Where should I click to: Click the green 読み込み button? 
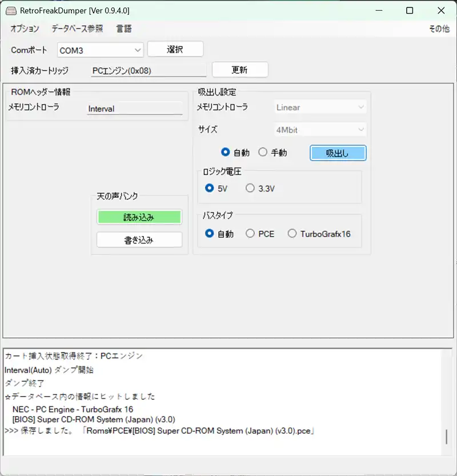point(139,217)
